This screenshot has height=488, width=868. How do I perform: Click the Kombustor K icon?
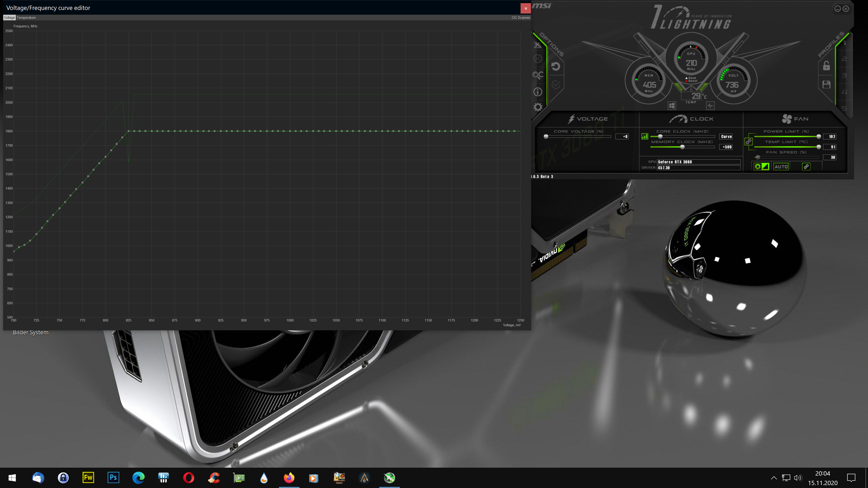[x=538, y=59]
